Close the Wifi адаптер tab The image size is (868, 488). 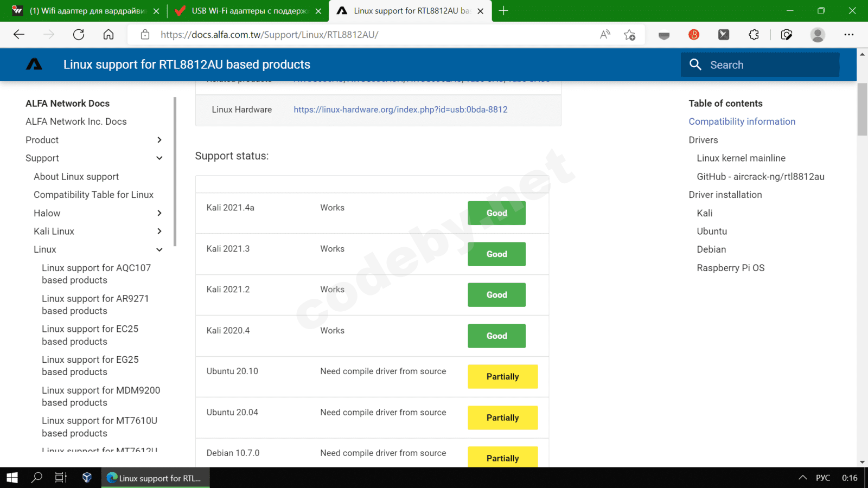point(156,11)
